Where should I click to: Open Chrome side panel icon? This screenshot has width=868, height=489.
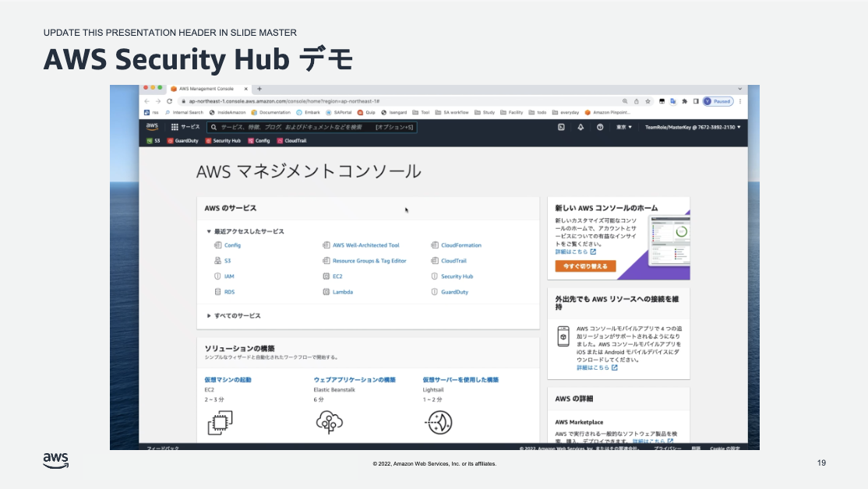[696, 101]
